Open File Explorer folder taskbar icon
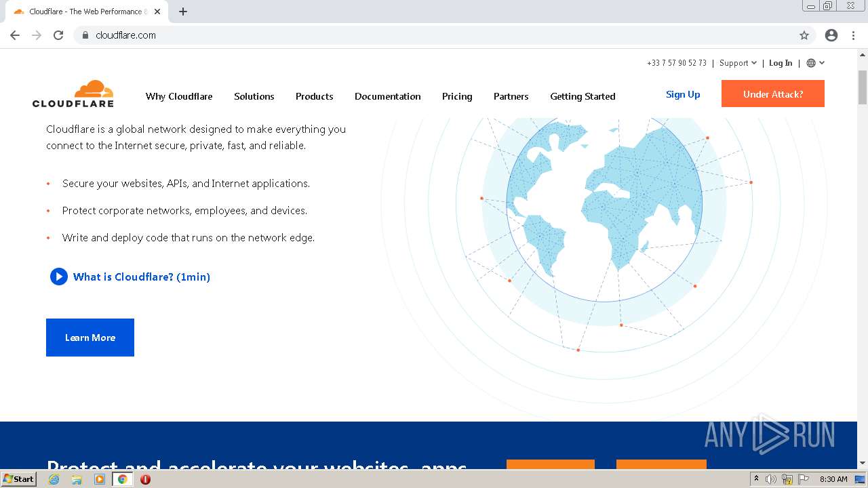 77,479
